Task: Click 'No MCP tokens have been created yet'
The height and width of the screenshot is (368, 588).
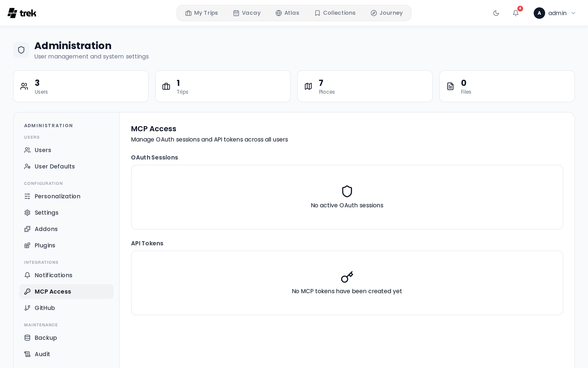Action: point(347,291)
